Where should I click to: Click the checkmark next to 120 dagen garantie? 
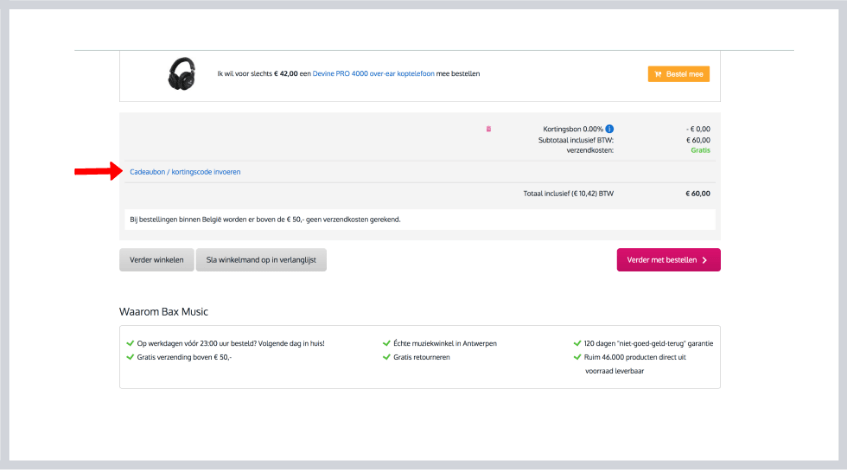click(x=577, y=343)
